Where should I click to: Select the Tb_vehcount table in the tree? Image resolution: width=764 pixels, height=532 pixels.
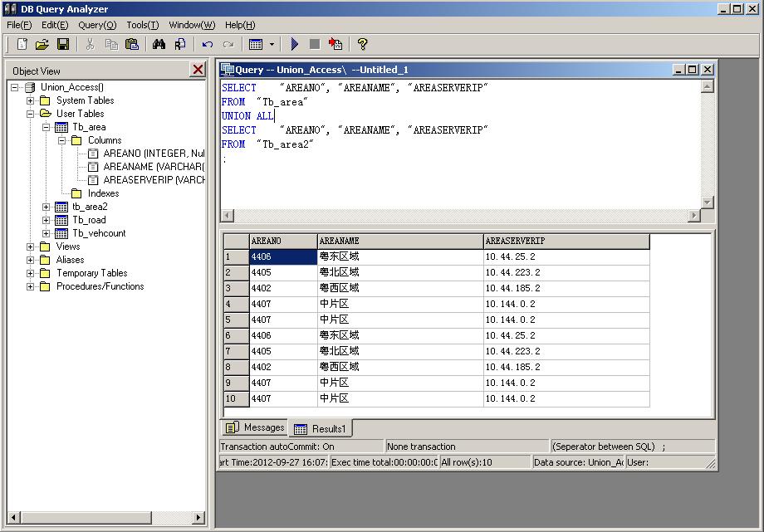click(x=99, y=233)
